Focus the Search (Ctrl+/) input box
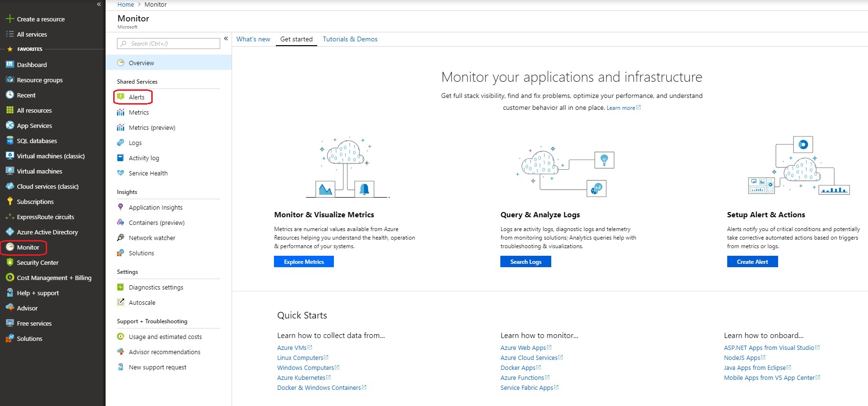 [168, 43]
